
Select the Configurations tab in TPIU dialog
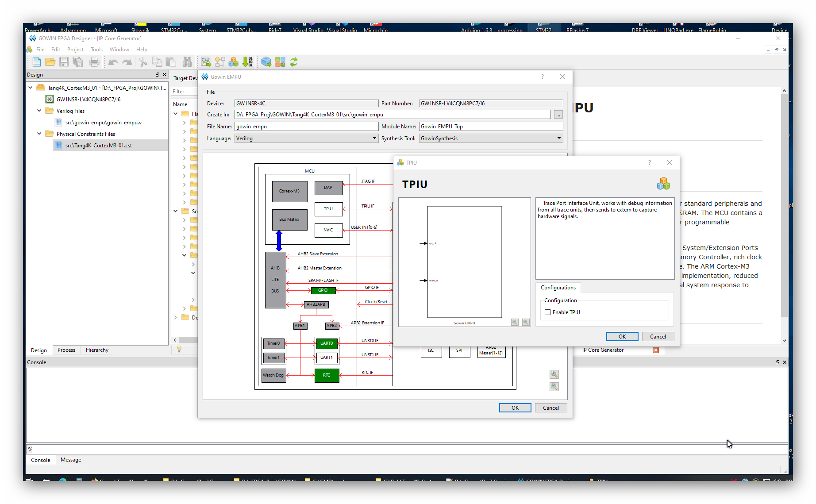click(558, 288)
